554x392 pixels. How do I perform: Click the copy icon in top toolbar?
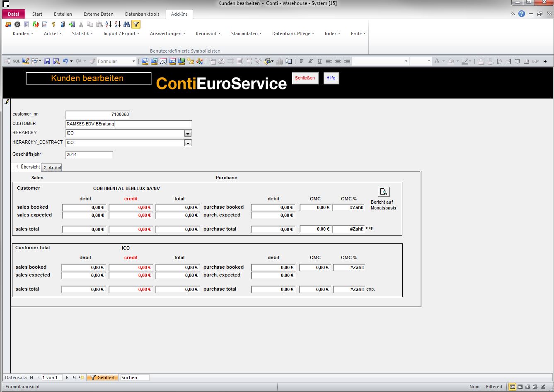coord(90,24)
